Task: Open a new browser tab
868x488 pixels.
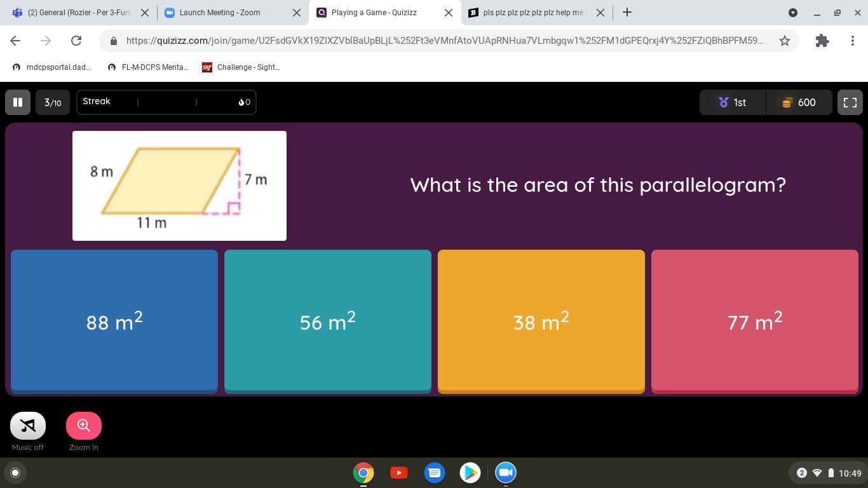Action: coord(627,13)
